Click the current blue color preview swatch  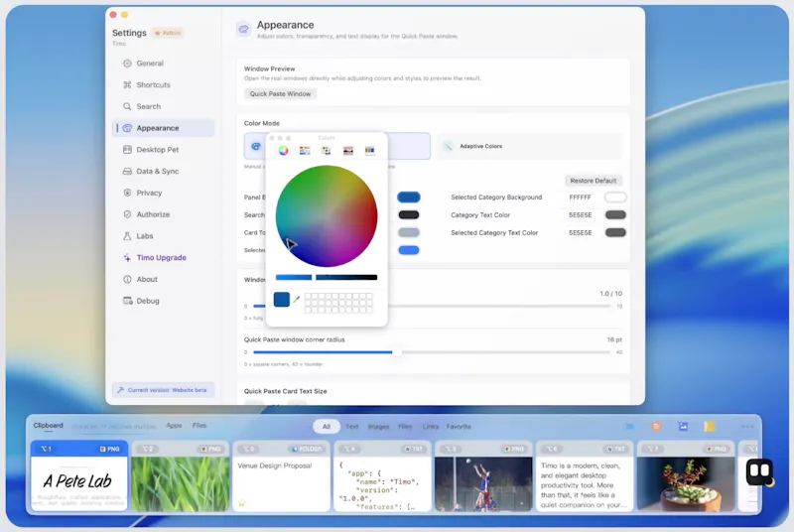(282, 299)
